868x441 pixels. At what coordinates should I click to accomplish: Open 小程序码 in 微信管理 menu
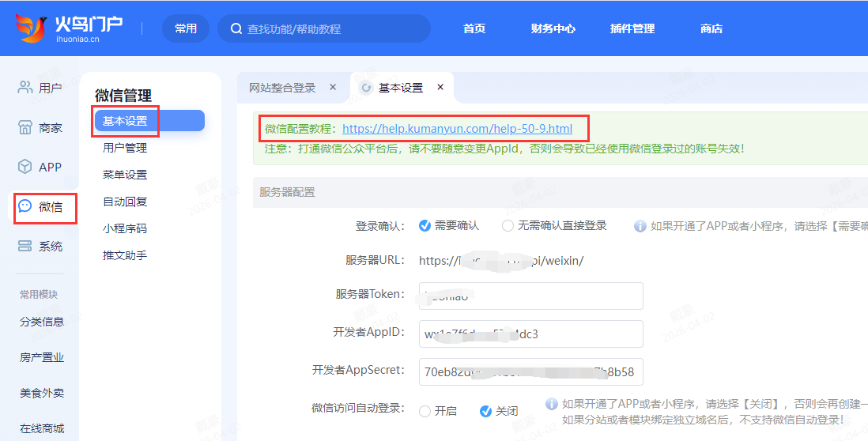tap(125, 228)
